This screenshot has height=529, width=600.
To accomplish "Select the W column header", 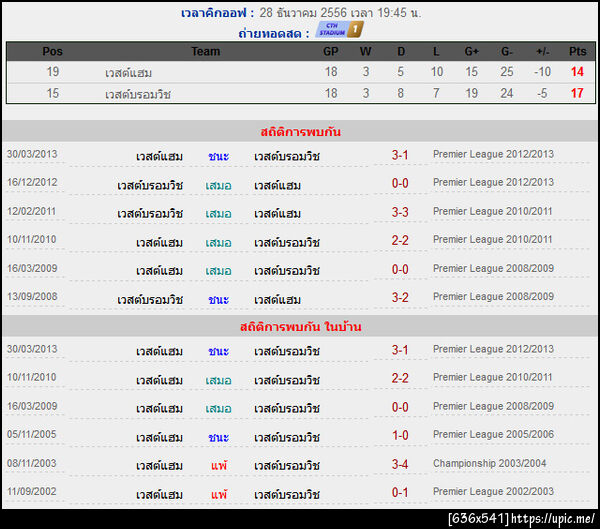I will pos(365,51).
